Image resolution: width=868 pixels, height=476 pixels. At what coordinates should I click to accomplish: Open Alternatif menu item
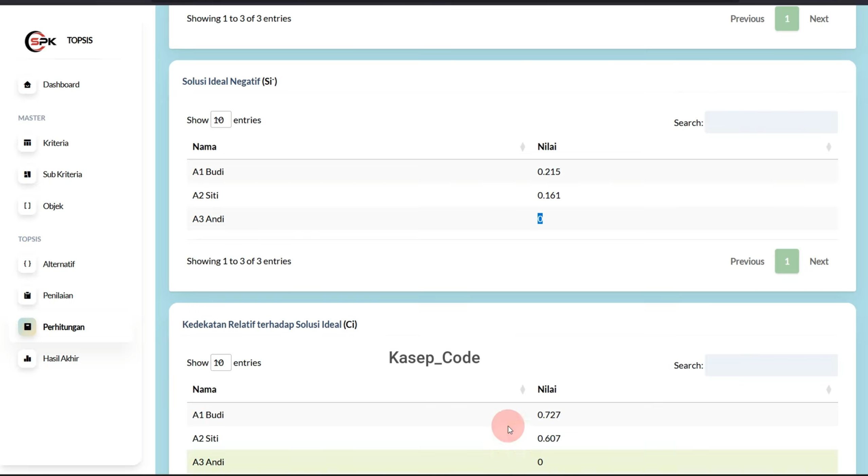tap(59, 264)
